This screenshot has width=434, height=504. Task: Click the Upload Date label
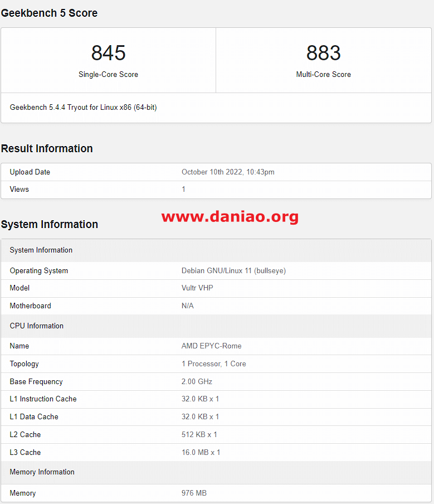30,172
